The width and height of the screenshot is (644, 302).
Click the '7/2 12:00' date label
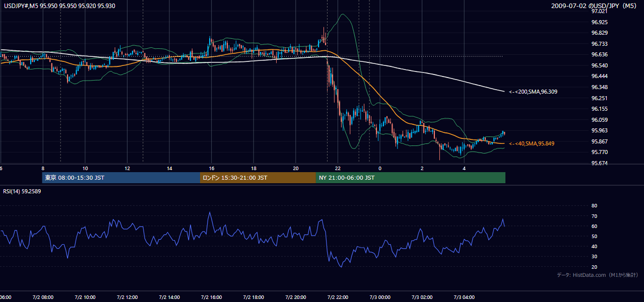pyautogui.click(x=127, y=297)
